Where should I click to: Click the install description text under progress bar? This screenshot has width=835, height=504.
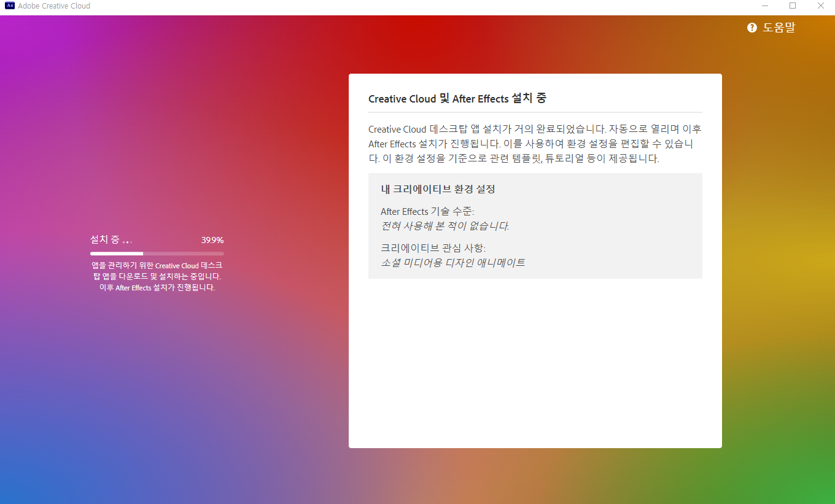(x=157, y=276)
